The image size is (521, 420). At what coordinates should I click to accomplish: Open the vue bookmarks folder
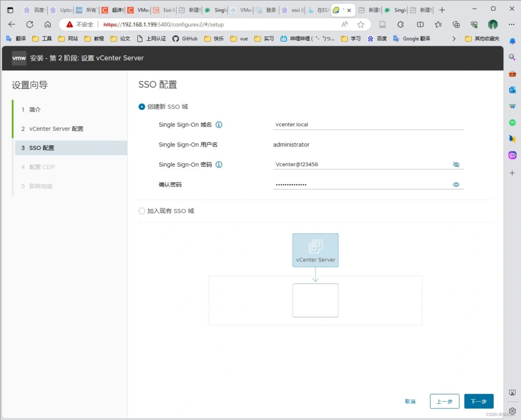point(239,39)
